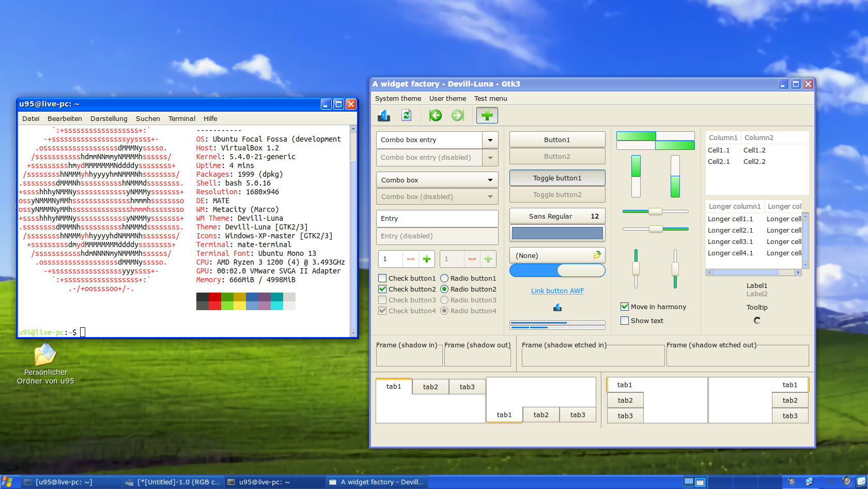
Task: Open the Windows start button on the taskbar
Action: pos(7,482)
